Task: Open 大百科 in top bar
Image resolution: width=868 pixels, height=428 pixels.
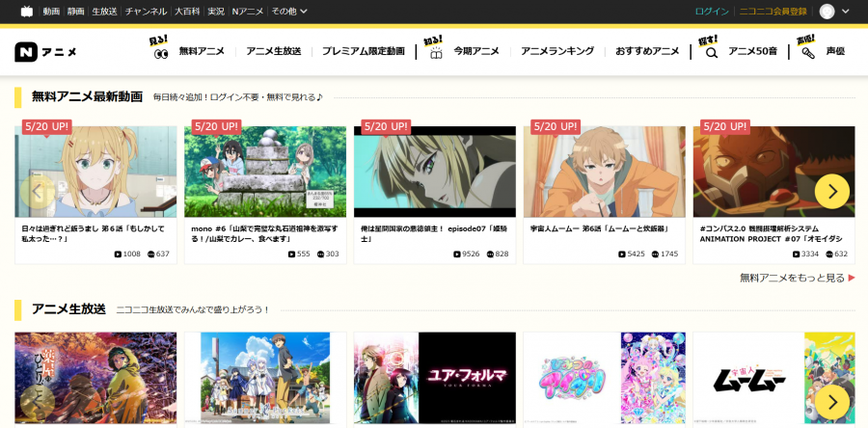Action: 186,11
